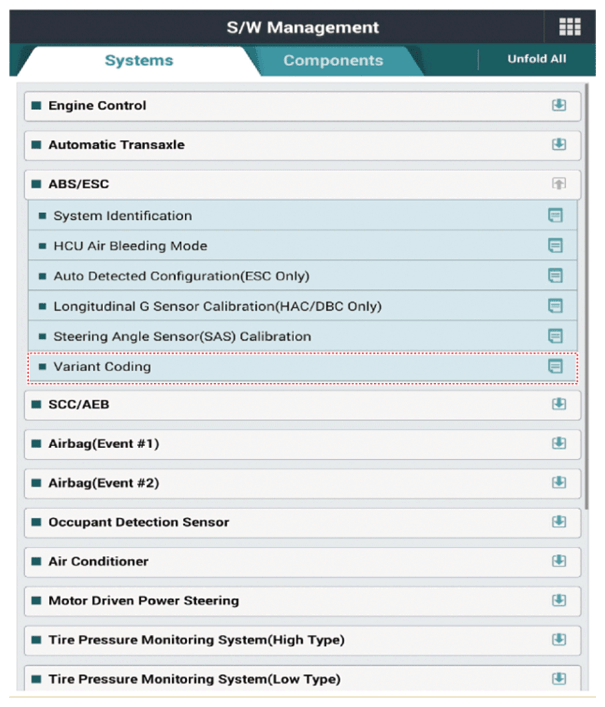Click the Variant Coding document icon
Viewport: 605px width, 707px height.
pyautogui.click(x=555, y=367)
